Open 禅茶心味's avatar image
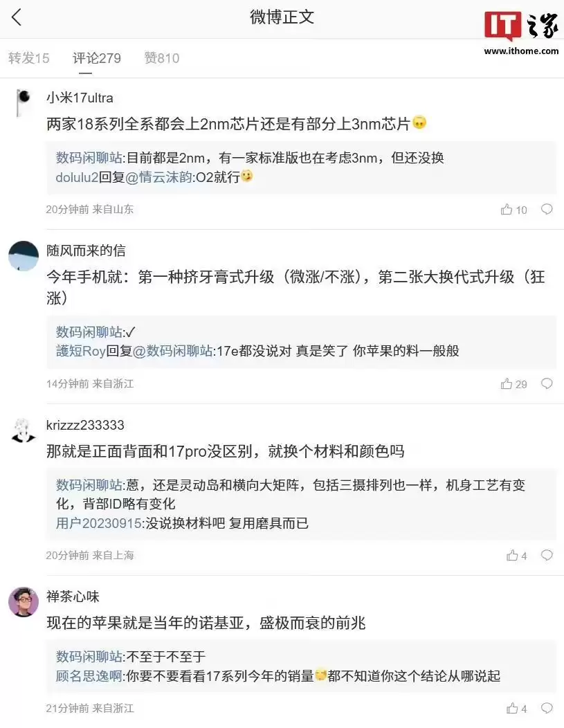 click(x=23, y=602)
